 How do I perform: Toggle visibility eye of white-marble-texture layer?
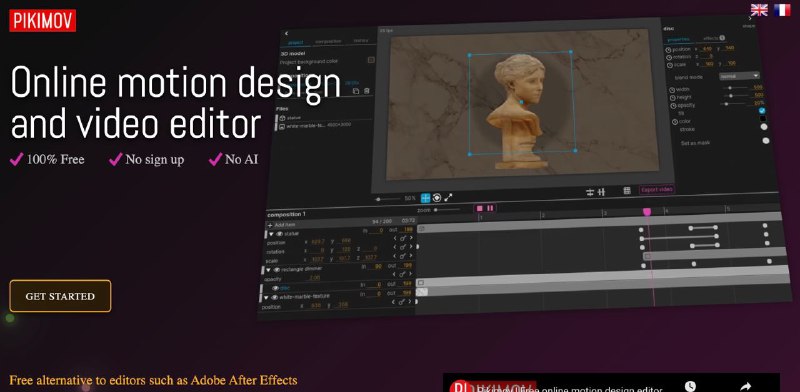click(274, 297)
